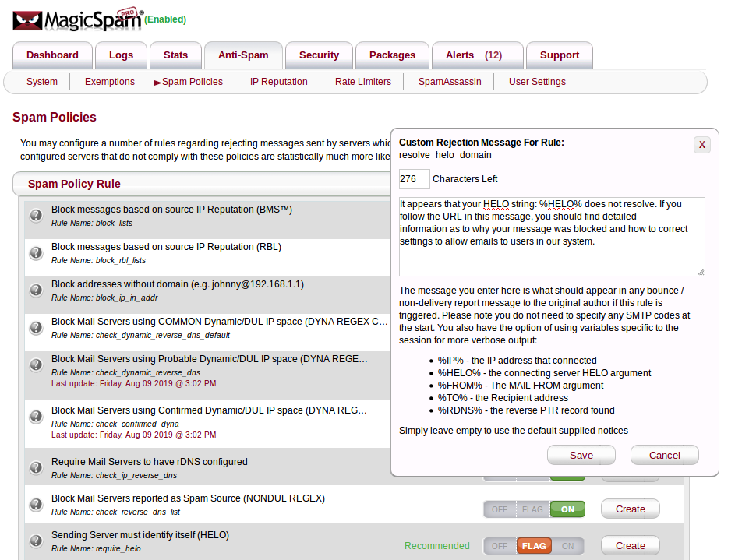Cancel the rejection message edit
The height and width of the screenshot is (560, 749).
click(664, 456)
